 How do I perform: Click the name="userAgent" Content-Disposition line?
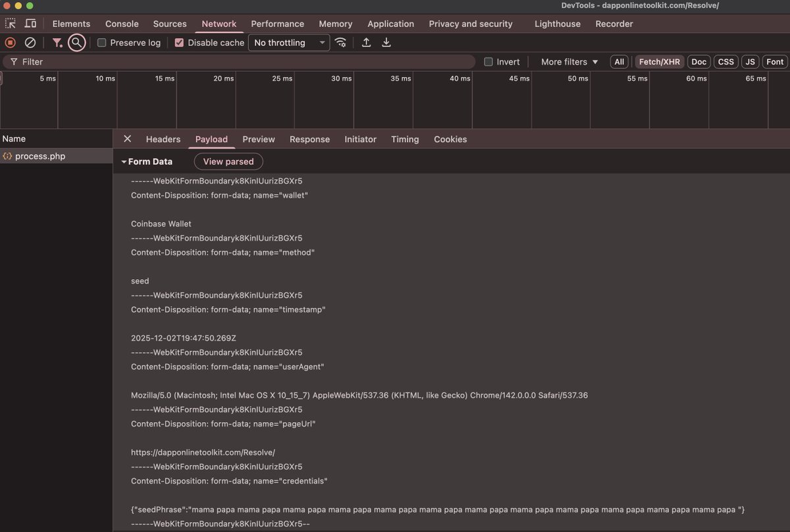[227, 367]
